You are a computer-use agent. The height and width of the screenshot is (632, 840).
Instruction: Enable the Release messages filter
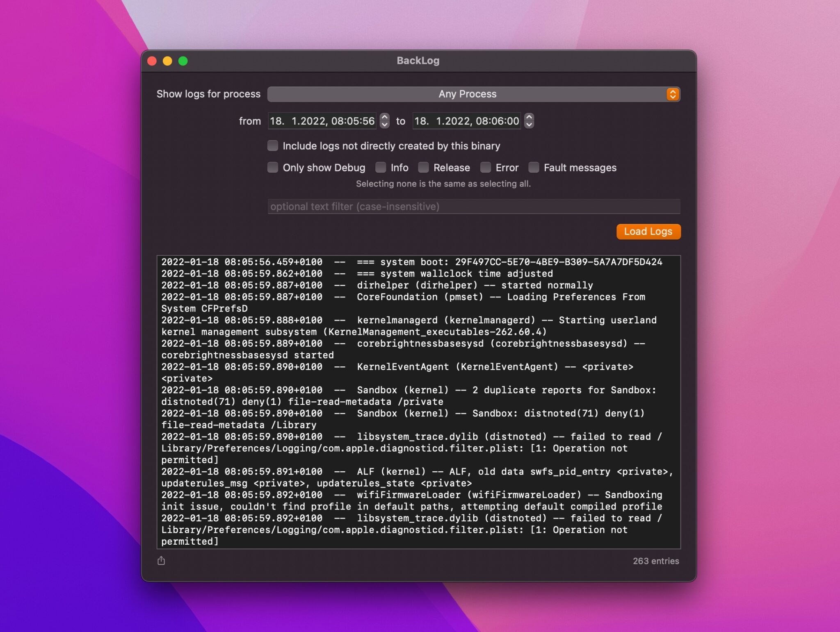[x=422, y=167]
